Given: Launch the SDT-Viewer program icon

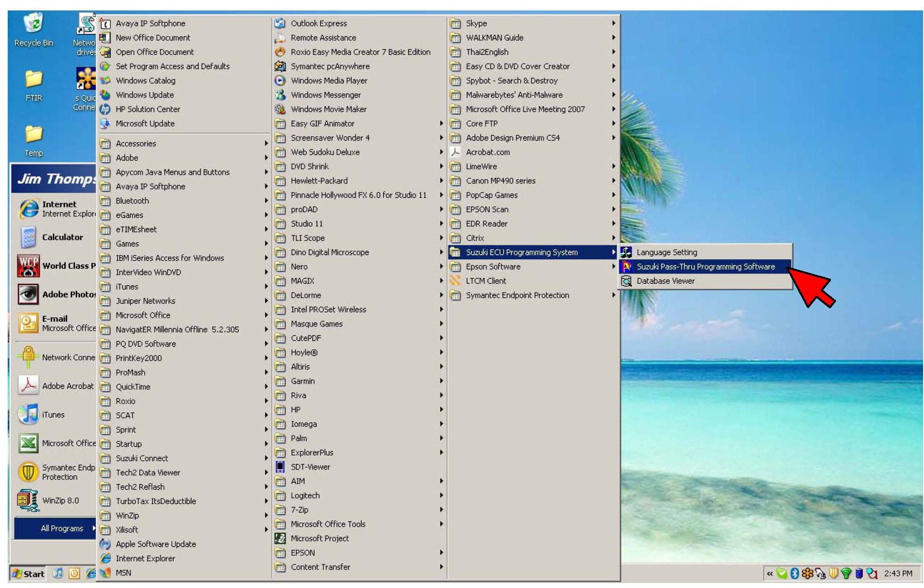Looking at the screenshot, I should (280, 467).
